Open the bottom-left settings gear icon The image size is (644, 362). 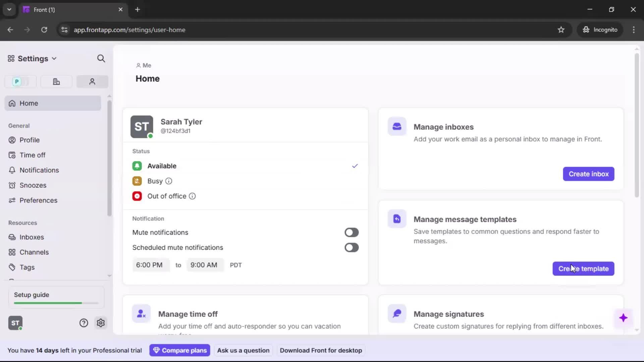pyautogui.click(x=101, y=323)
